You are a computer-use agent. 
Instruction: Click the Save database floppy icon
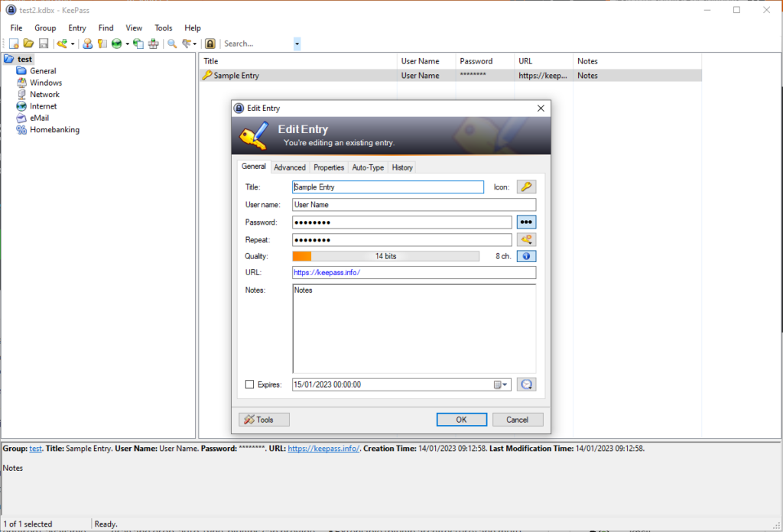tap(44, 44)
